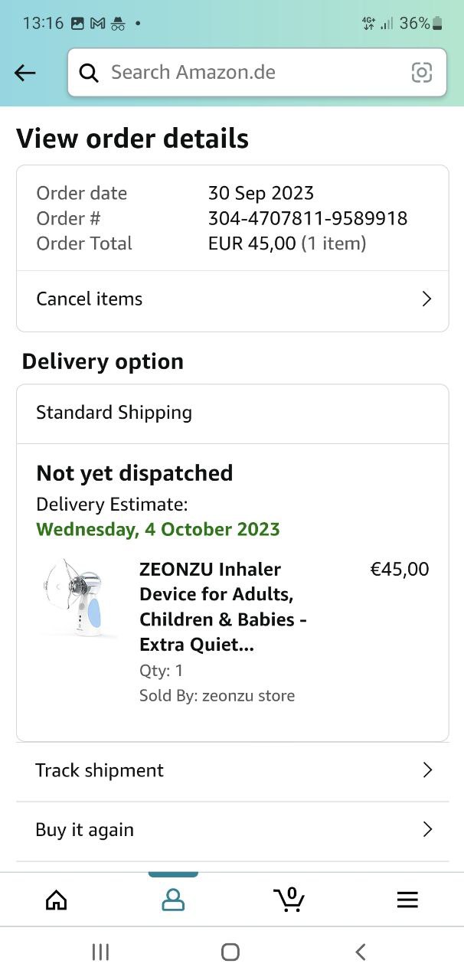The image size is (464, 980).
Task: Tap the back arrow icon
Action: coord(25,73)
